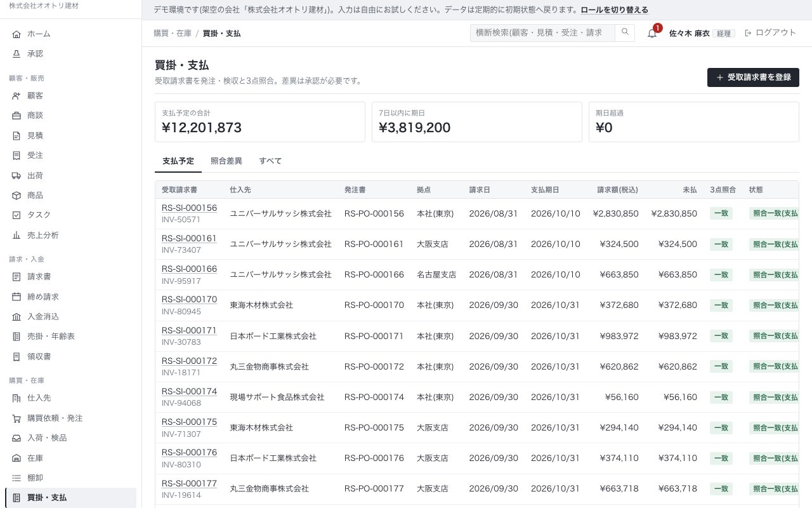Click the ¥2,830,850 invoice amount cell
Image resolution: width=812 pixels, height=508 pixels.
(616, 213)
